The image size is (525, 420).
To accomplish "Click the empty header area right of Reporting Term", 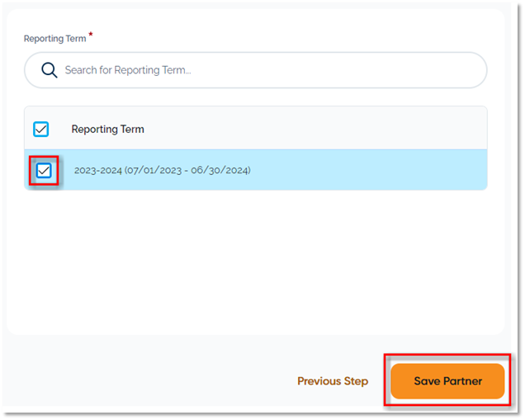I will [330, 129].
